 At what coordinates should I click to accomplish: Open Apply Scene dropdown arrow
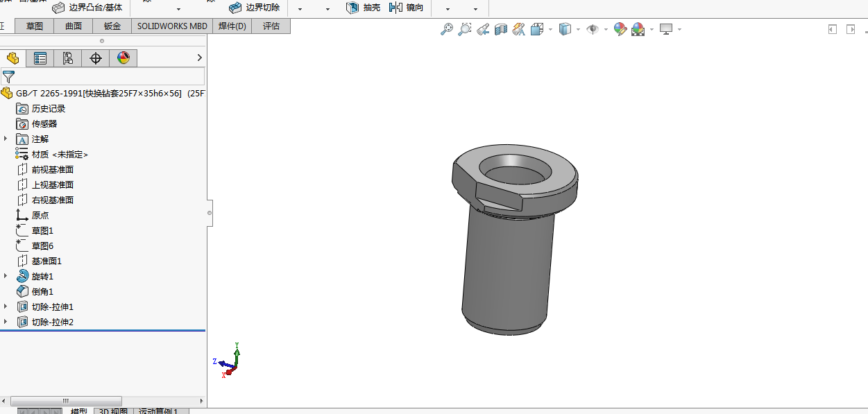coord(651,30)
